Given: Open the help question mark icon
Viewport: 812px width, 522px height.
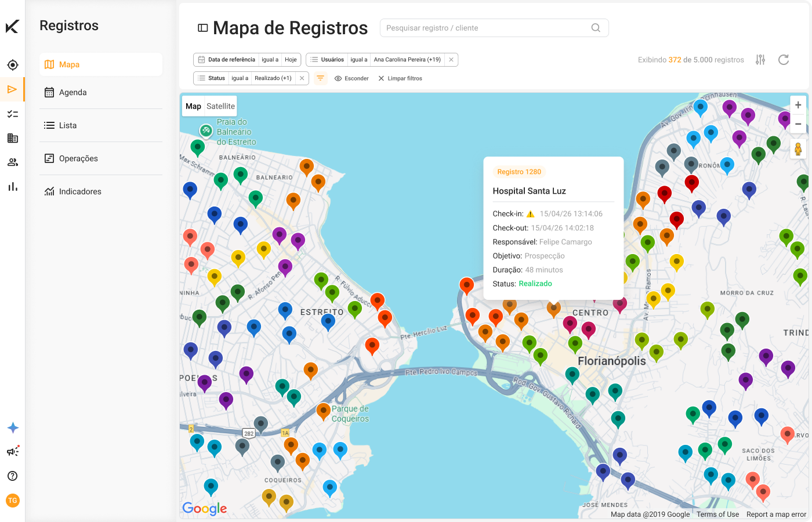Looking at the screenshot, I should tap(12, 476).
